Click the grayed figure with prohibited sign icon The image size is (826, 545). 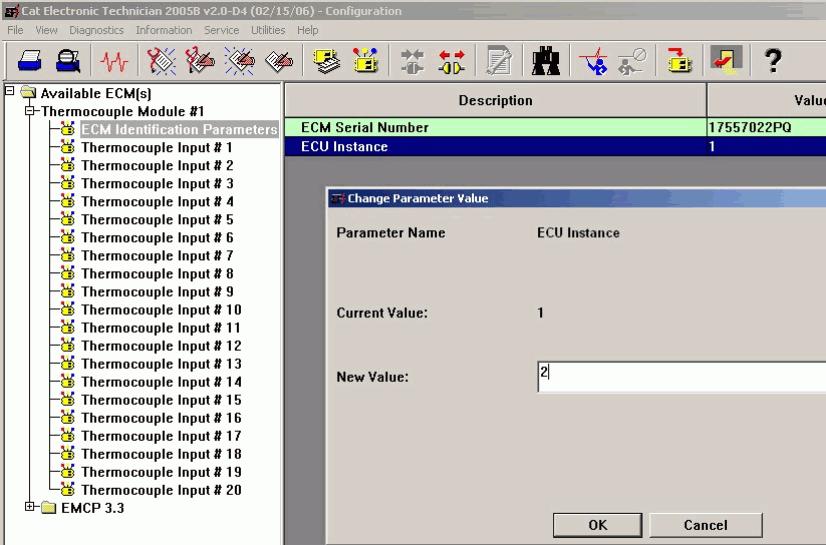coord(632,61)
